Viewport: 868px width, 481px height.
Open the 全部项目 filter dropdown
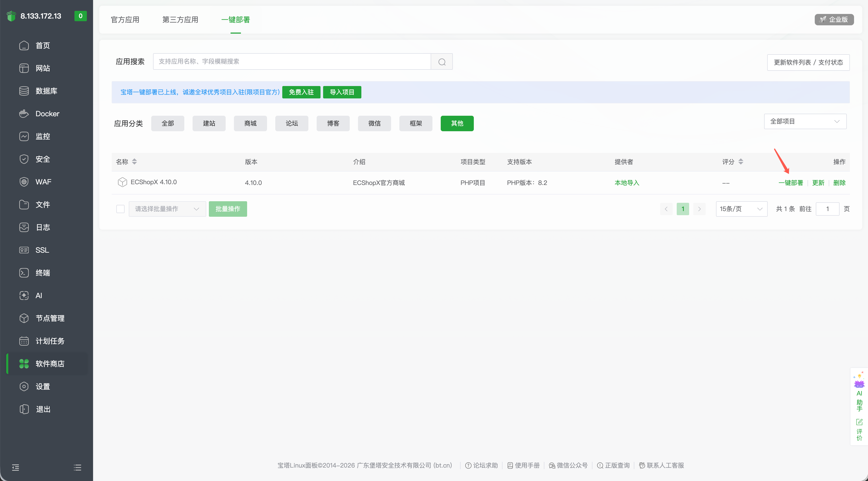click(805, 121)
